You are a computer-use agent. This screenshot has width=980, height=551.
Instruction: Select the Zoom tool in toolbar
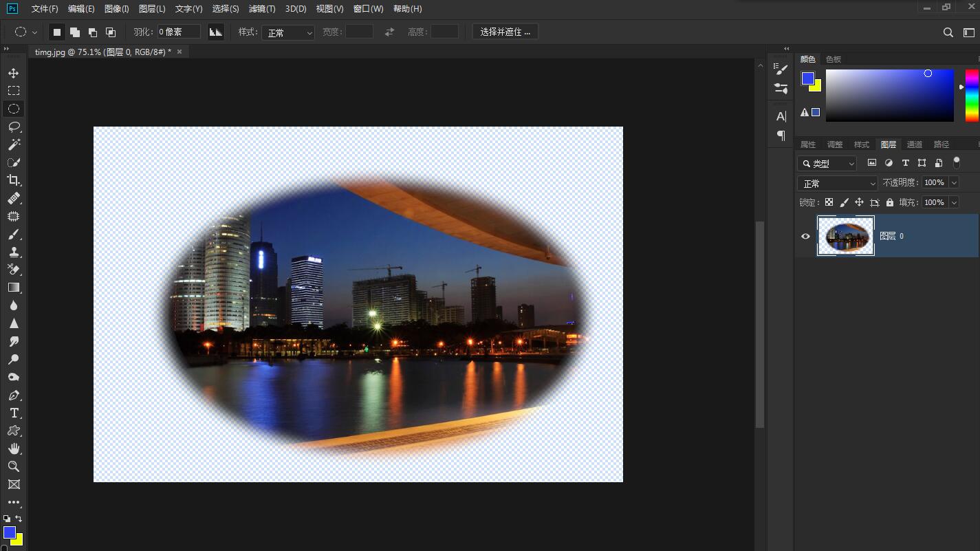click(14, 466)
